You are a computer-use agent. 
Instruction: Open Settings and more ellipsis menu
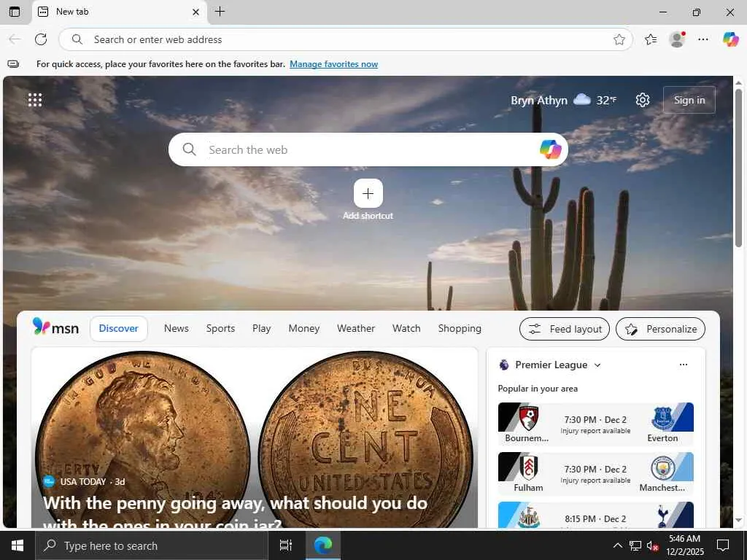click(x=703, y=39)
